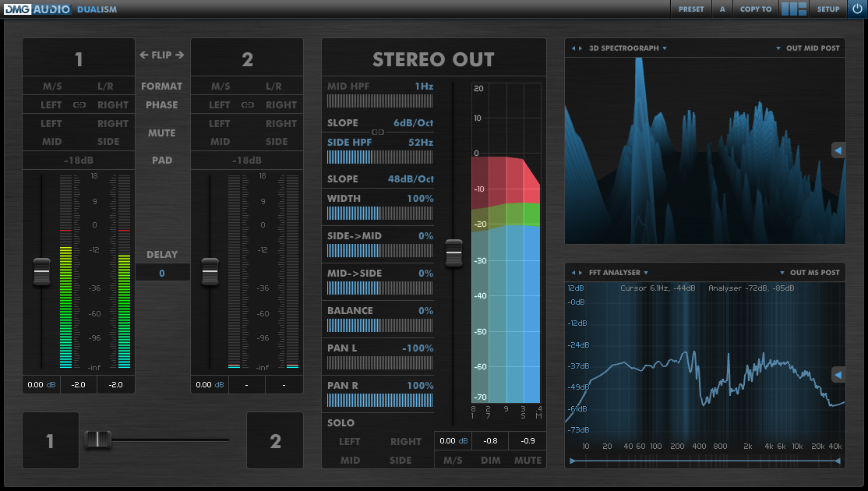The height and width of the screenshot is (491, 868).
Task: Click the FFT analyser side collapse arrow
Action: 838,375
